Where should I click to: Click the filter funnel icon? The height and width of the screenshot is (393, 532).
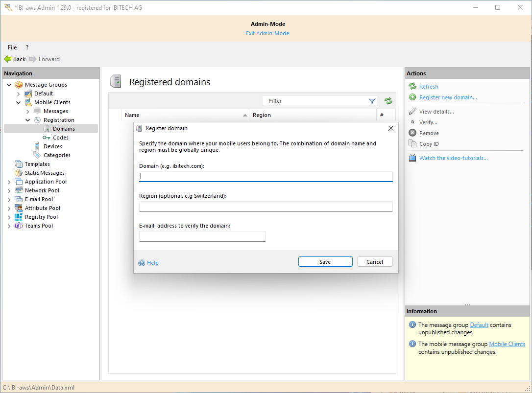372,101
